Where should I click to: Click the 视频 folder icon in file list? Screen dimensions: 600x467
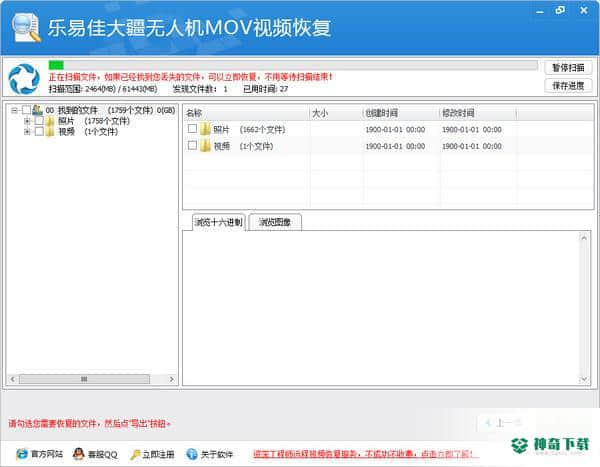click(x=205, y=146)
